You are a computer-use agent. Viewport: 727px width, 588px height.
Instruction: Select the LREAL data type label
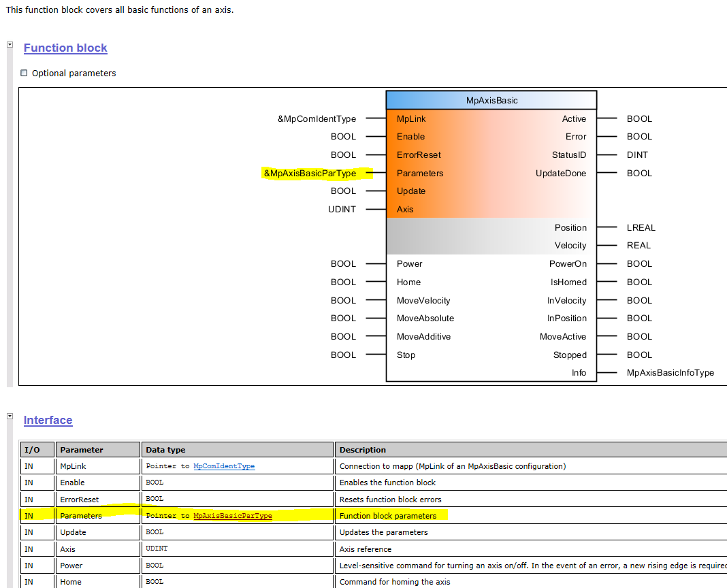641,228
